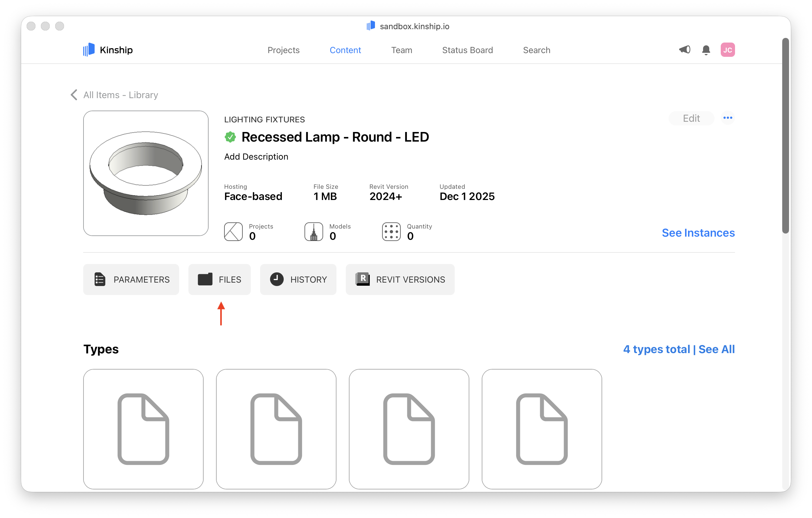Click the Models building icon
Screen dimensions: 812x518
point(314,231)
